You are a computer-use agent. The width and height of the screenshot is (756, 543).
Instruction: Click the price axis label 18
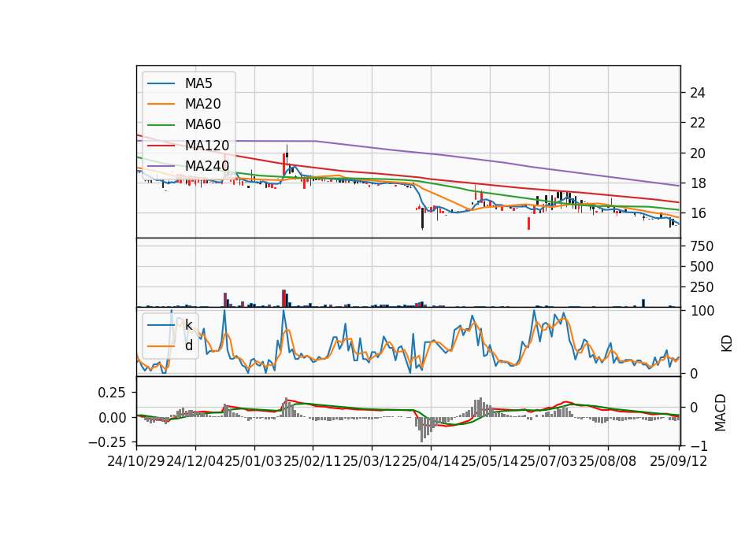coord(697,183)
